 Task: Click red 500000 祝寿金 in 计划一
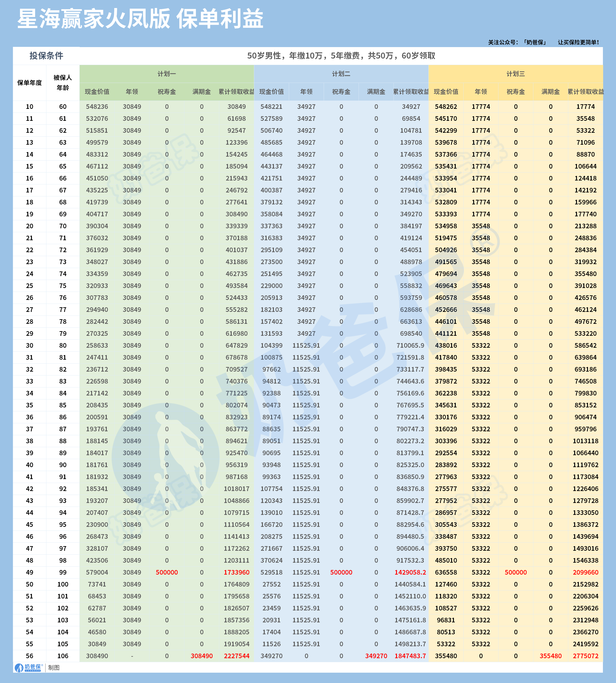pyautogui.click(x=166, y=572)
